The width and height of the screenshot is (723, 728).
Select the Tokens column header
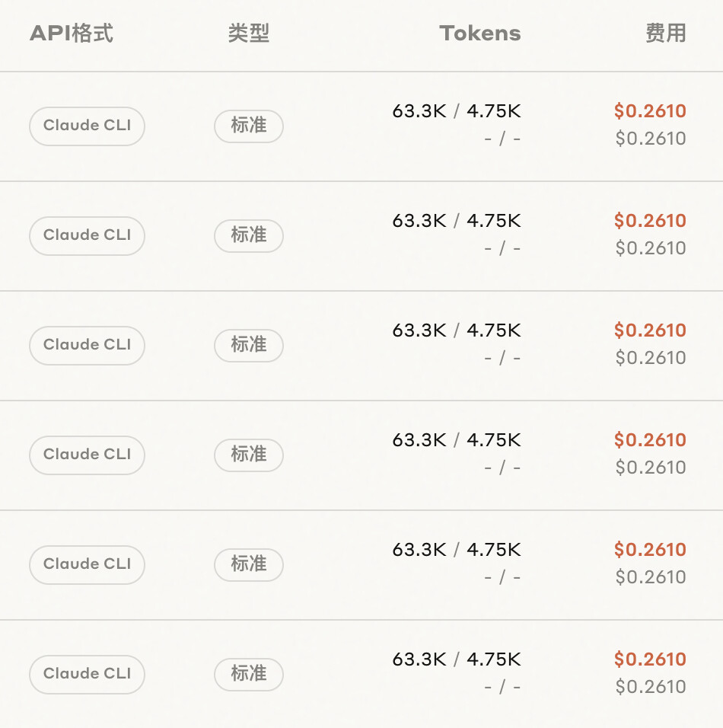(480, 34)
